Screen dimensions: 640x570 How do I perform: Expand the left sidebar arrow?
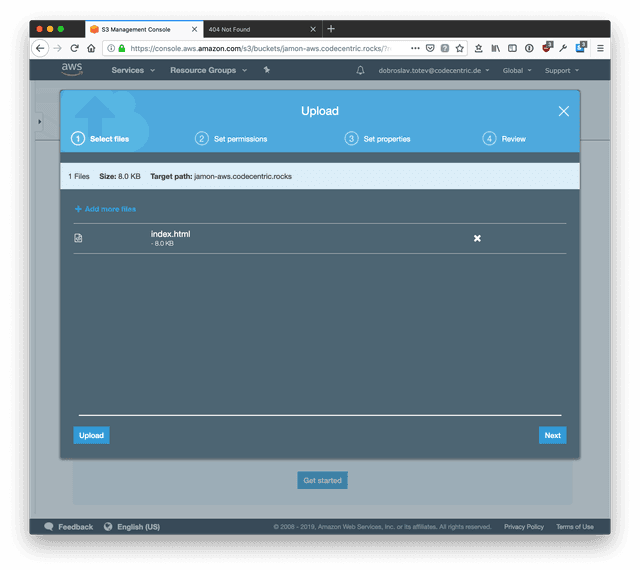point(40,122)
